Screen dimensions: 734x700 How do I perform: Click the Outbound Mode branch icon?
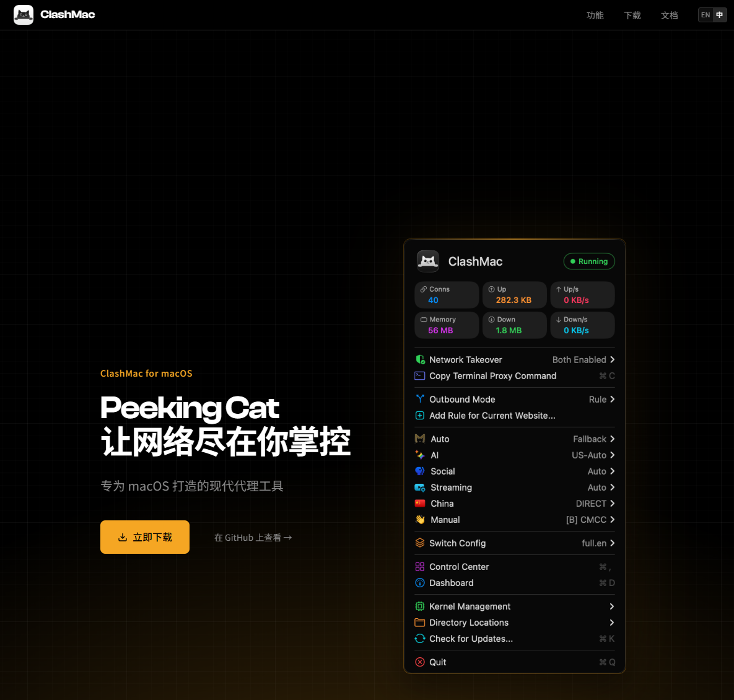tap(420, 400)
